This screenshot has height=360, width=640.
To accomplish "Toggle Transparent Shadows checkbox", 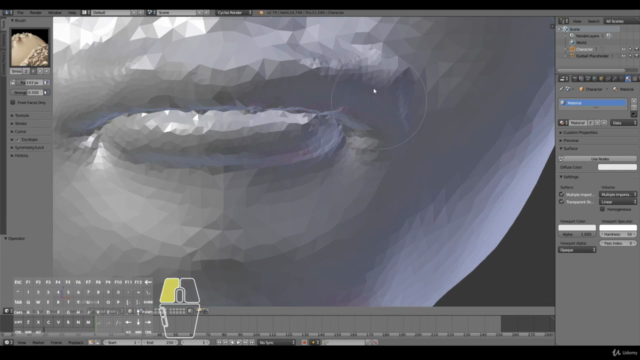I will [562, 202].
